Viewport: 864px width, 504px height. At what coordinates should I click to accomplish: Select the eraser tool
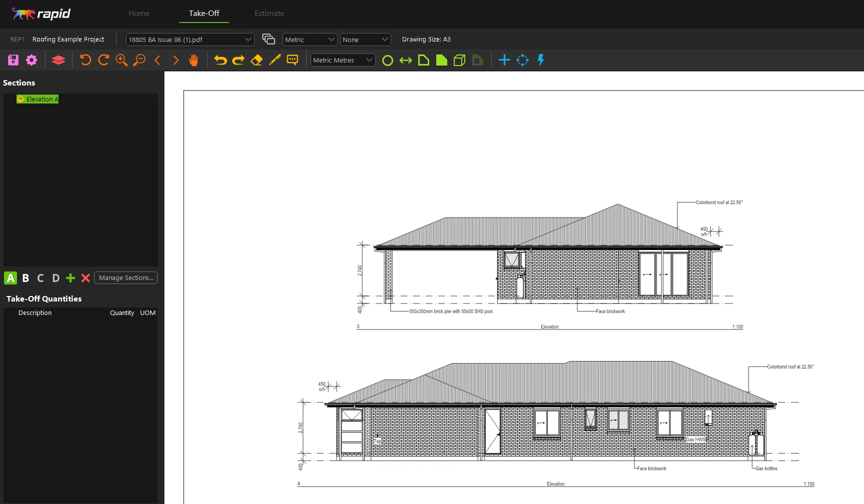[256, 60]
